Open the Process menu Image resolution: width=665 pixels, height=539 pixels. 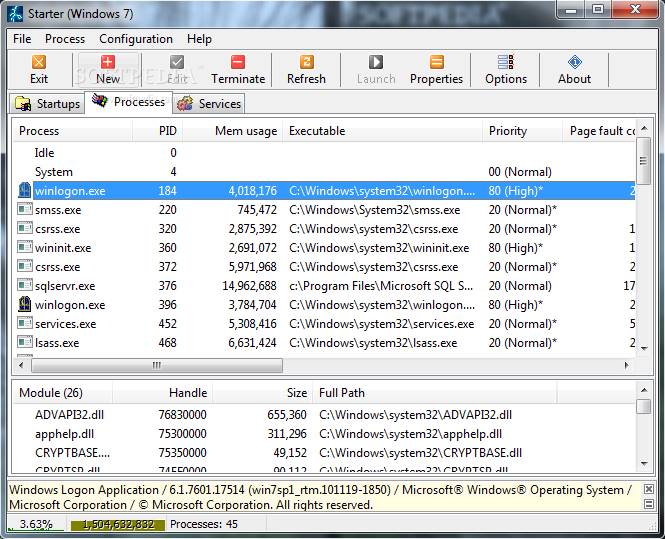(65, 39)
